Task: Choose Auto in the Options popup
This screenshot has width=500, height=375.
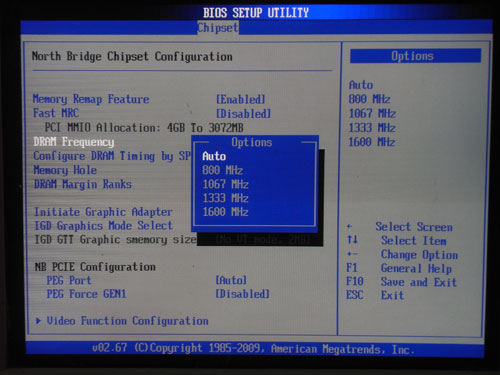Action: tap(214, 156)
